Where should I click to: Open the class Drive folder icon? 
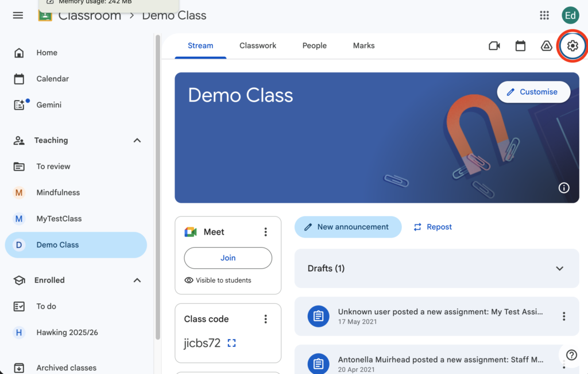tap(547, 46)
